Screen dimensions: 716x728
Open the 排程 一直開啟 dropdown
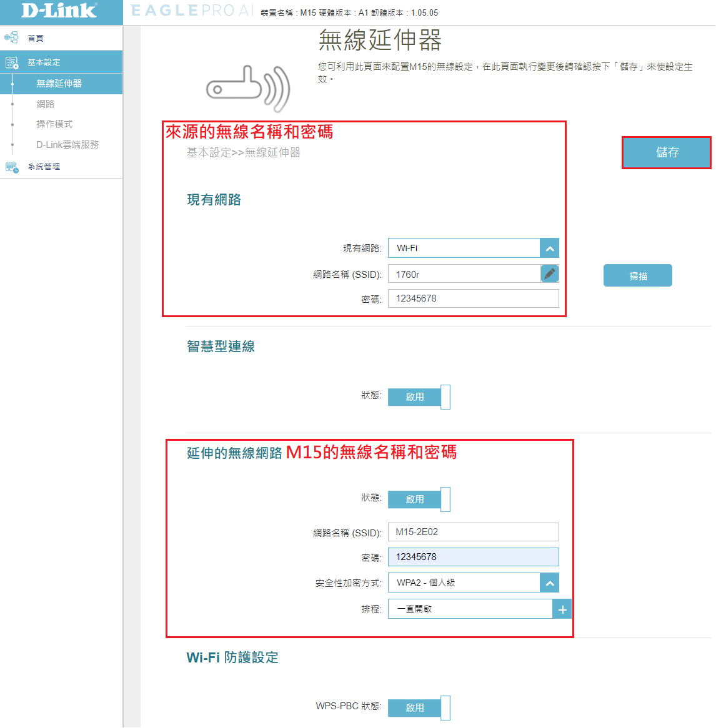pos(470,609)
